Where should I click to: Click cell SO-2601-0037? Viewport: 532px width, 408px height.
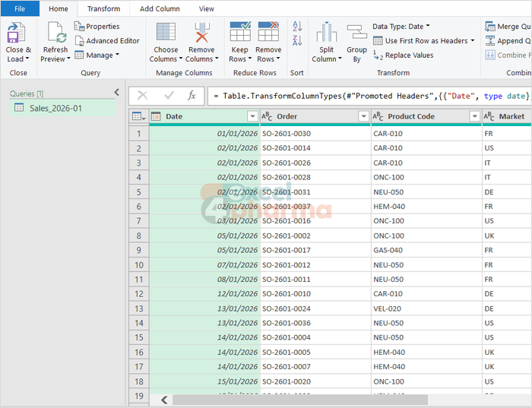[x=315, y=207]
